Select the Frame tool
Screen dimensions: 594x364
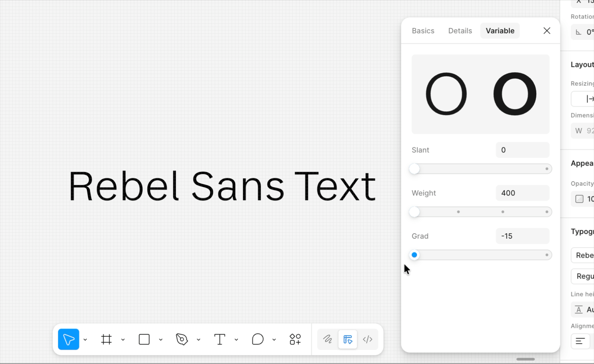[x=106, y=339]
